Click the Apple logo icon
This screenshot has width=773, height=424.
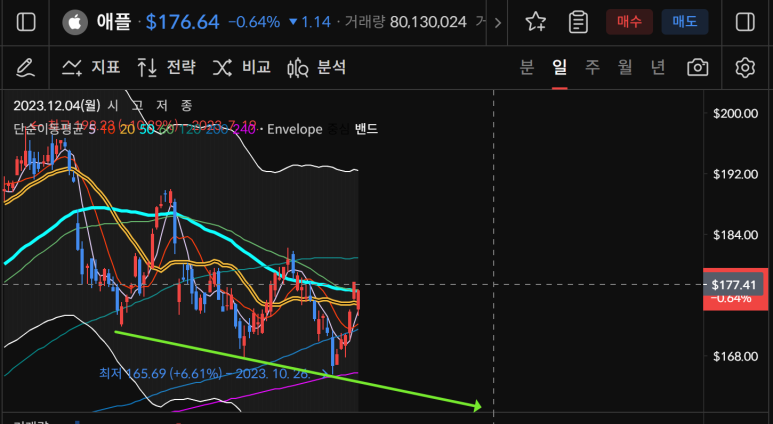pos(75,22)
